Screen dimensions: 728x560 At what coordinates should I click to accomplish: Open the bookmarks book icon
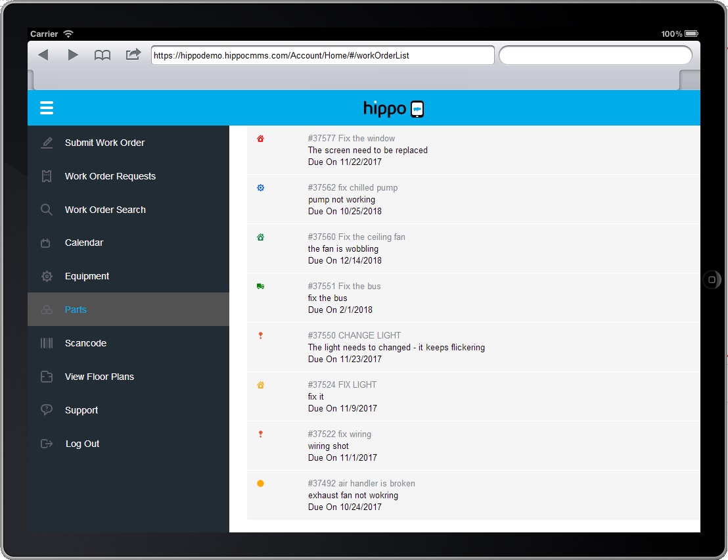pyautogui.click(x=102, y=55)
